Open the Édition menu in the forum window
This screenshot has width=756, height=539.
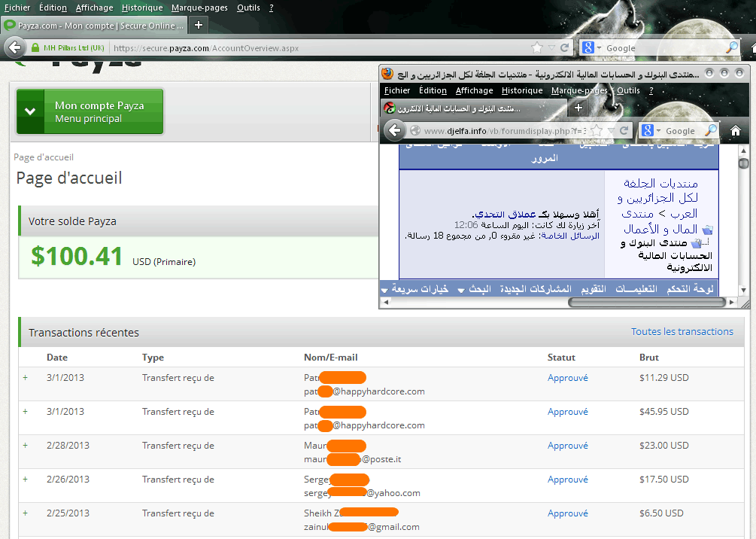pyautogui.click(x=433, y=90)
